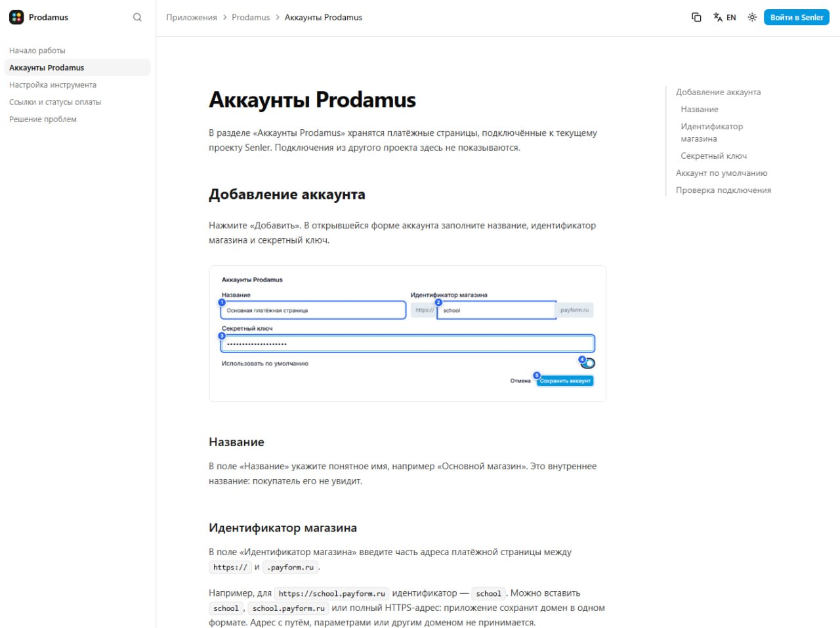
Task: Go to «Ссылки и статусы оплаты»
Action: tap(55, 102)
